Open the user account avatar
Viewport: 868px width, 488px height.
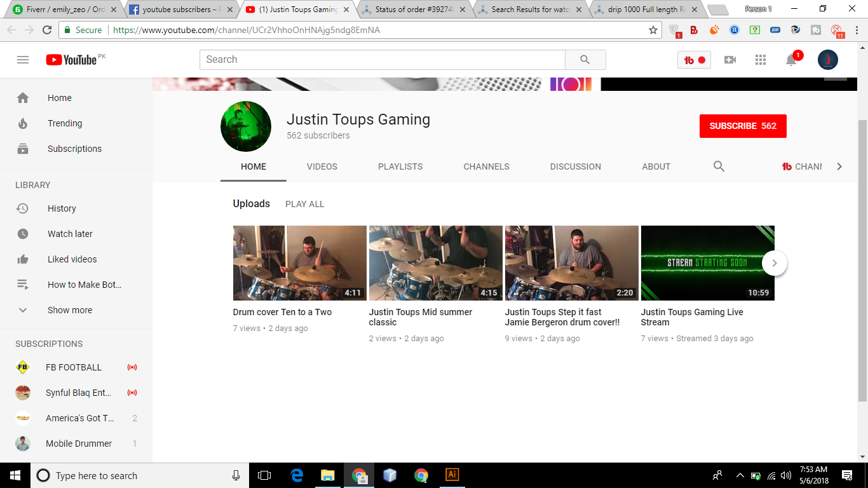[x=827, y=60]
